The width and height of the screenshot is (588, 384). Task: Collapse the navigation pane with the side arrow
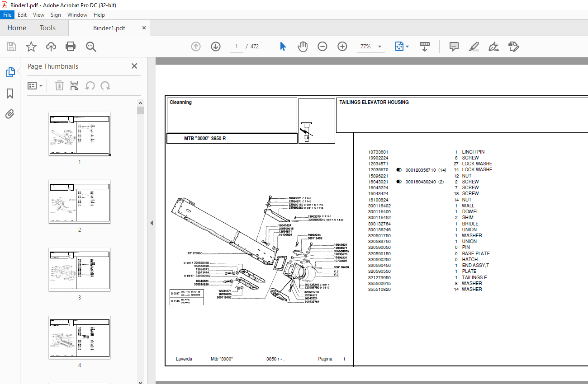pyautogui.click(x=152, y=223)
